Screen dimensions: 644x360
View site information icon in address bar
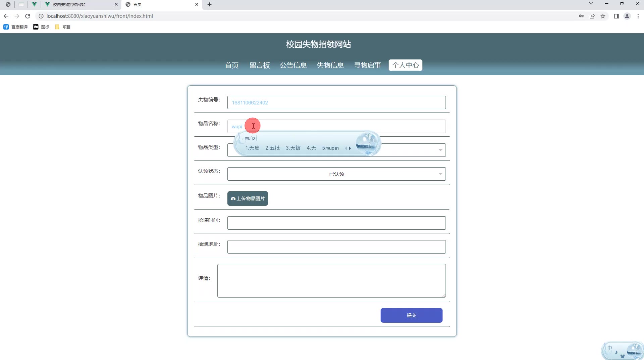click(x=41, y=16)
